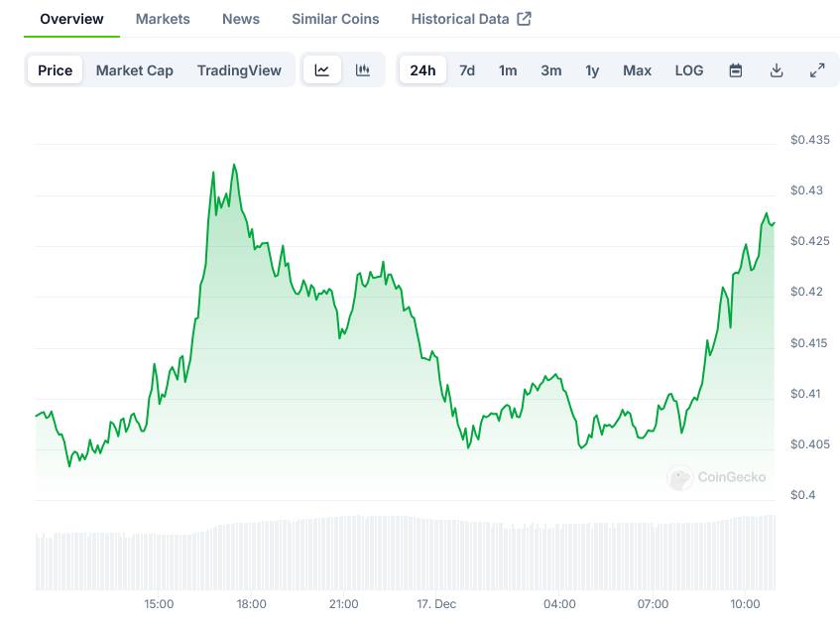840x623 pixels.
Task: Expand chart to fullscreen
Action: coord(817,70)
